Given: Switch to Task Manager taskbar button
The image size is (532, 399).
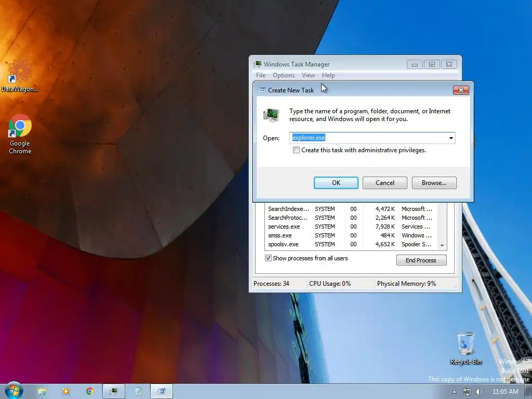Looking at the screenshot, I should [114, 392].
